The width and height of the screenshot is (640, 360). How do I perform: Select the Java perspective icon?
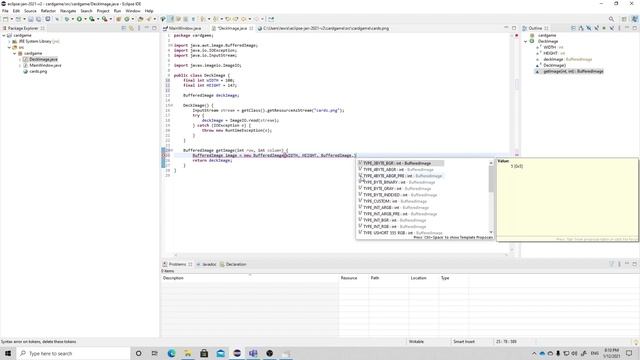634,19
